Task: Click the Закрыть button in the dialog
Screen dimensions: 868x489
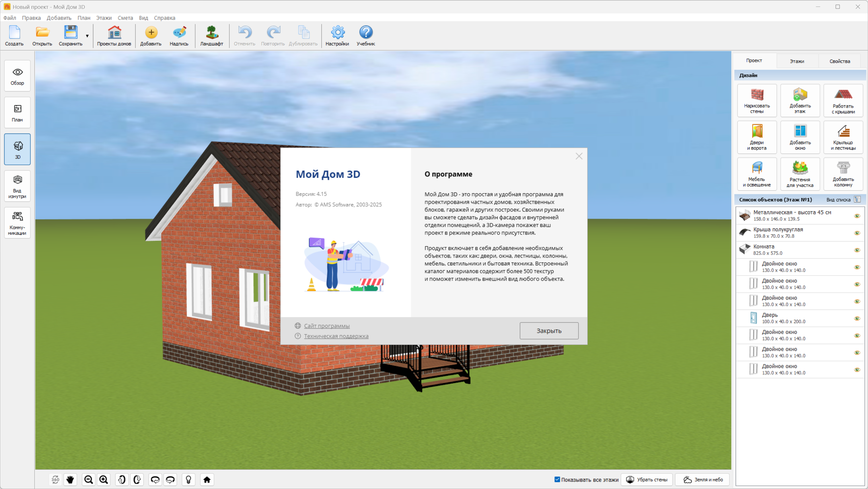Action: coord(549,330)
